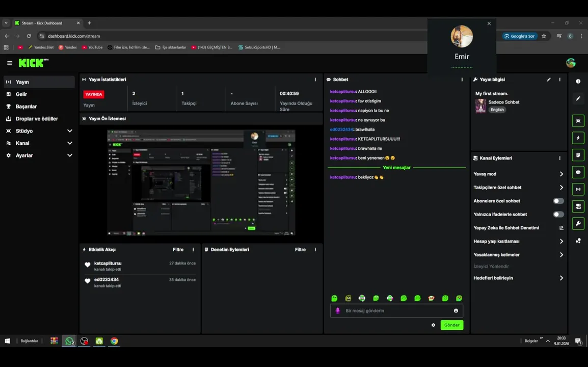Click the Sadece Sohbet category cover image
Screen dimensions: 588x367
pos(481,106)
